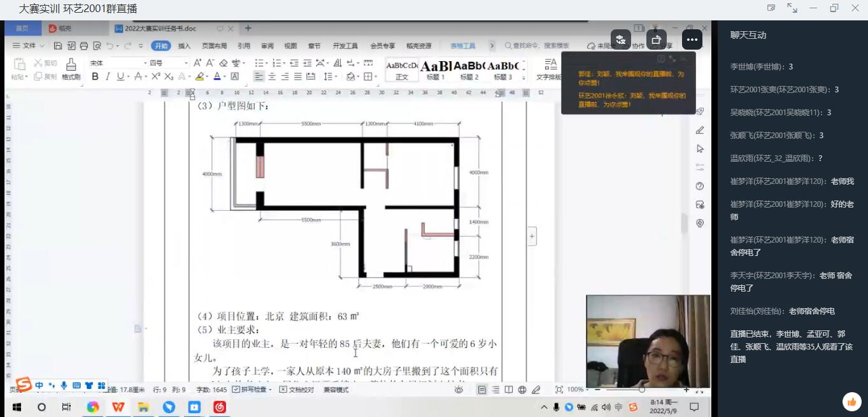The width and height of the screenshot is (868, 417).
Task: Click the save document icon
Action: [x=58, y=46]
